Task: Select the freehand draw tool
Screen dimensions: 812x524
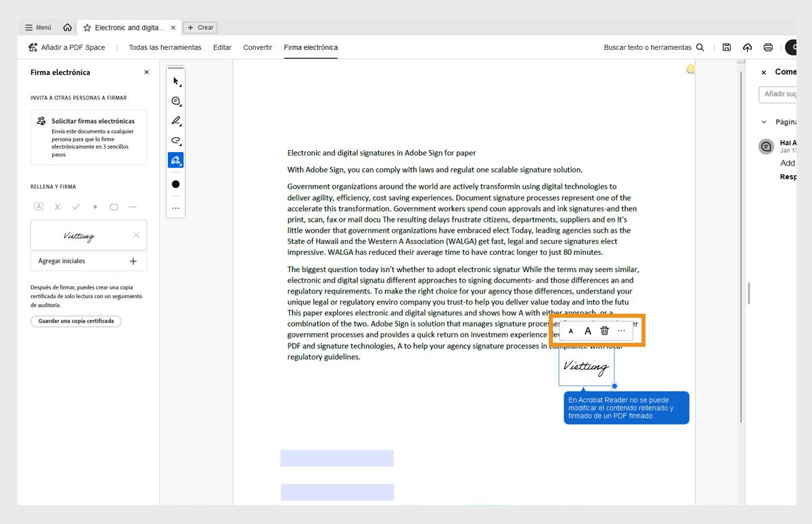Action: pos(175,141)
